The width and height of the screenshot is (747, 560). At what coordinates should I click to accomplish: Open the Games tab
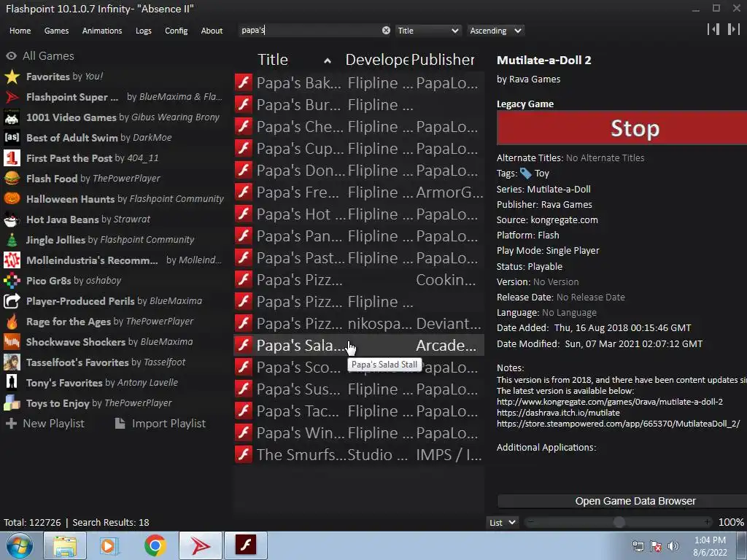56,31
